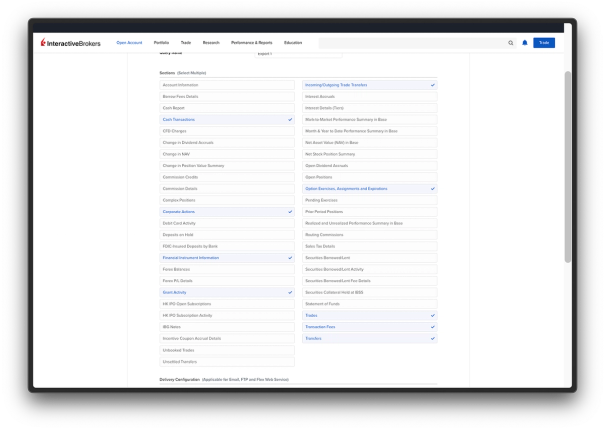This screenshot has height=430, width=605.
Task: Select the Debit Card Activity section
Action: pyautogui.click(x=227, y=223)
